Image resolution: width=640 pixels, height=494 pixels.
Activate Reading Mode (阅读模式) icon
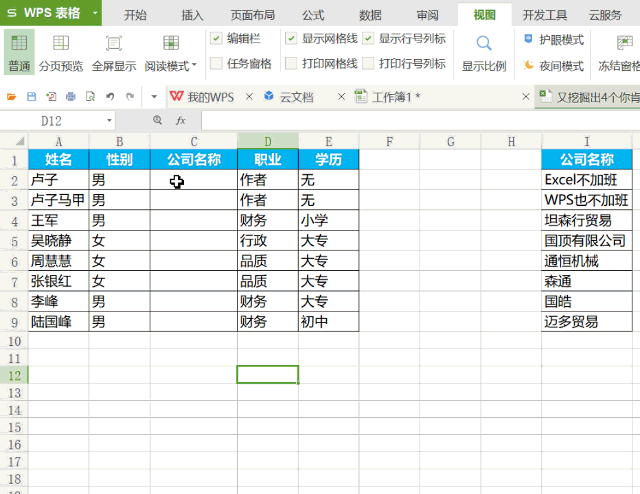pyautogui.click(x=171, y=42)
